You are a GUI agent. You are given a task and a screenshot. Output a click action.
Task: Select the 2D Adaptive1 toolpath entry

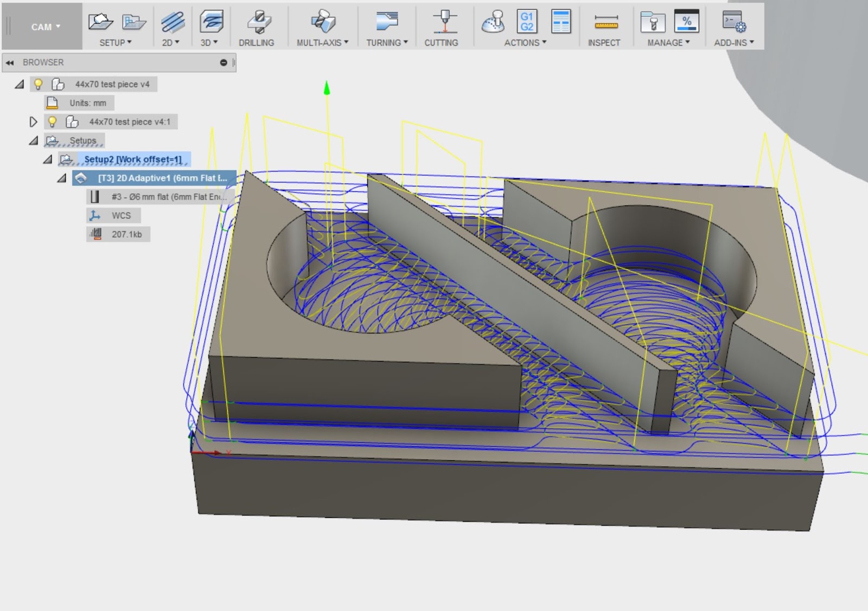149,178
